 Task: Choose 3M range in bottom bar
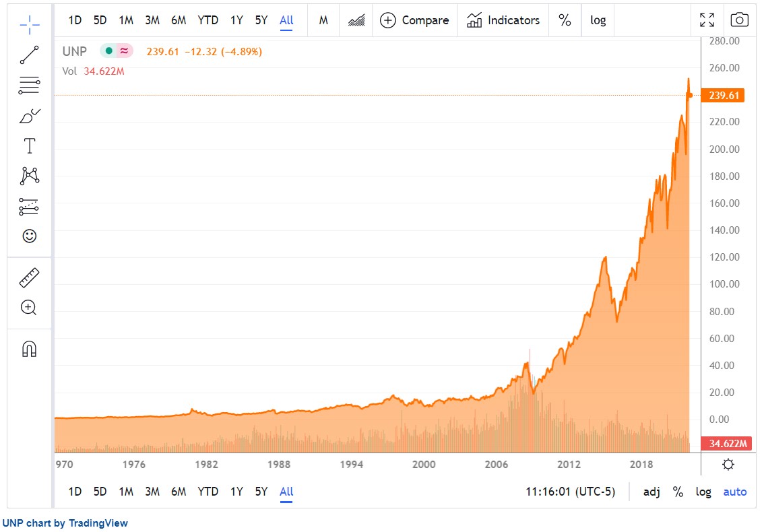click(x=152, y=492)
